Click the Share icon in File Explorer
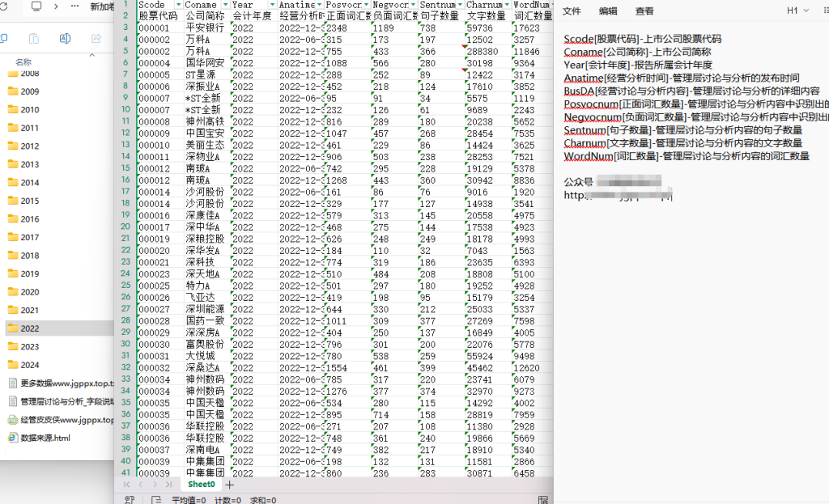The image size is (829, 504). 96,38
